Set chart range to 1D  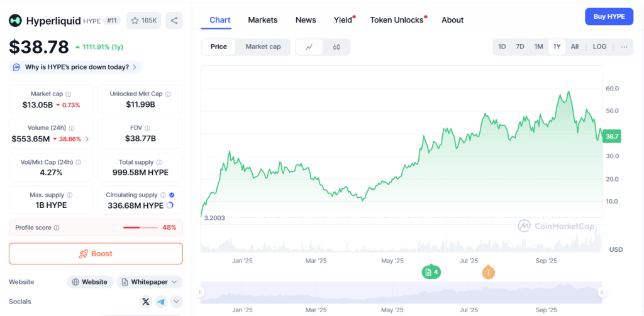coord(502,46)
